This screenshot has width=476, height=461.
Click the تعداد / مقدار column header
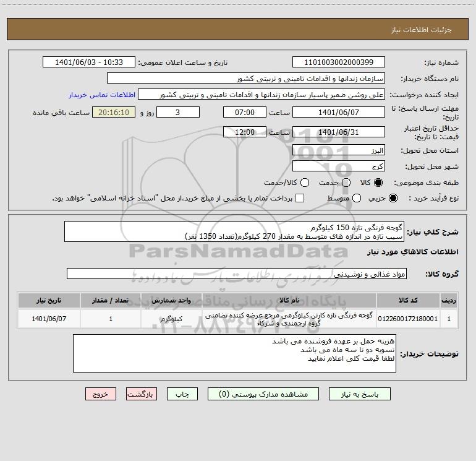(x=111, y=300)
